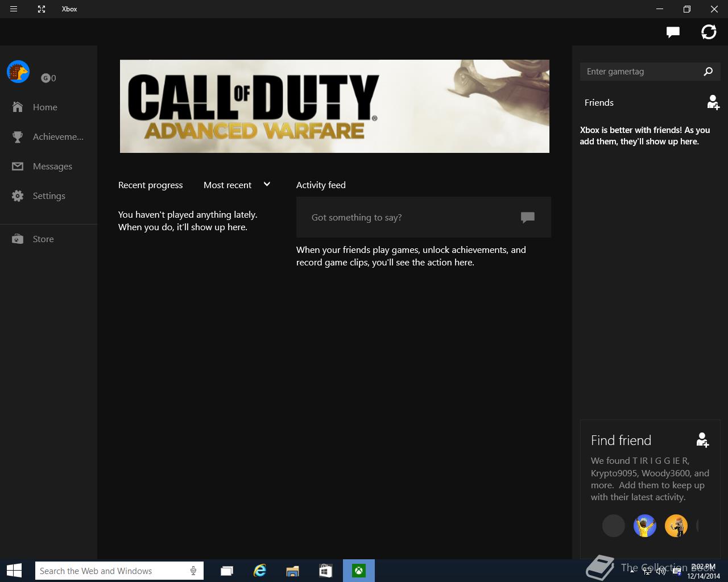Viewport: 728px width, 582px height.
Task: Click the Achievements trophy icon
Action: pyautogui.click(x=18, y=136)
